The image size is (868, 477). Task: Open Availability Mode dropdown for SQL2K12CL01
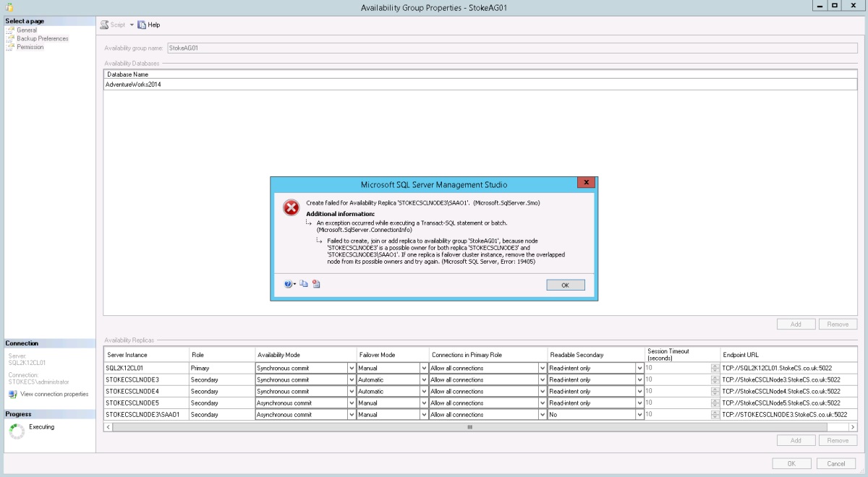click(x=352, y=368)
